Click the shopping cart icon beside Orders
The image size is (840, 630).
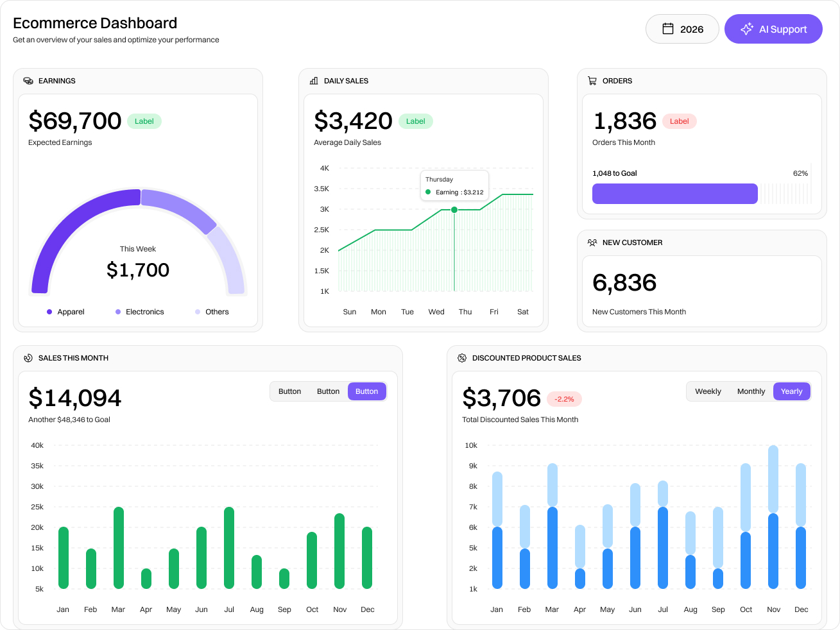592,81
